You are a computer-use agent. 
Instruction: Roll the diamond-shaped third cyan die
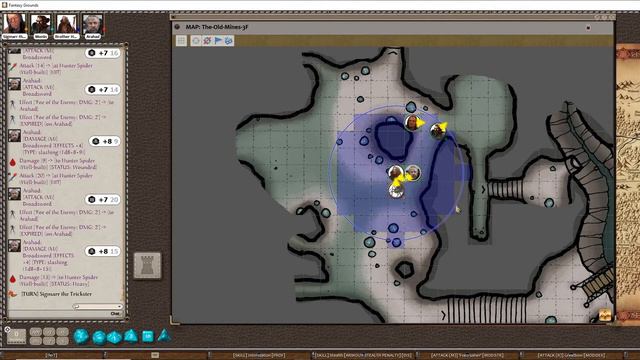click(115, 338)
